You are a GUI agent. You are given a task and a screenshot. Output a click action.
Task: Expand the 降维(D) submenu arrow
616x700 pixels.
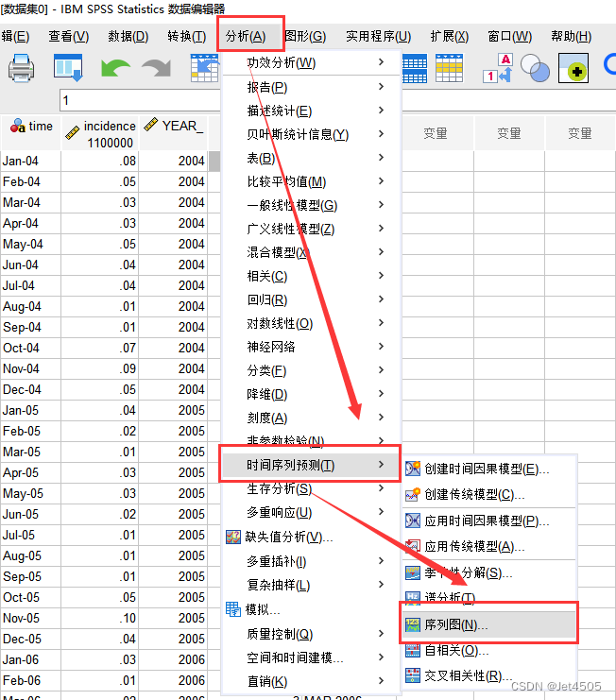coord(381,394)
